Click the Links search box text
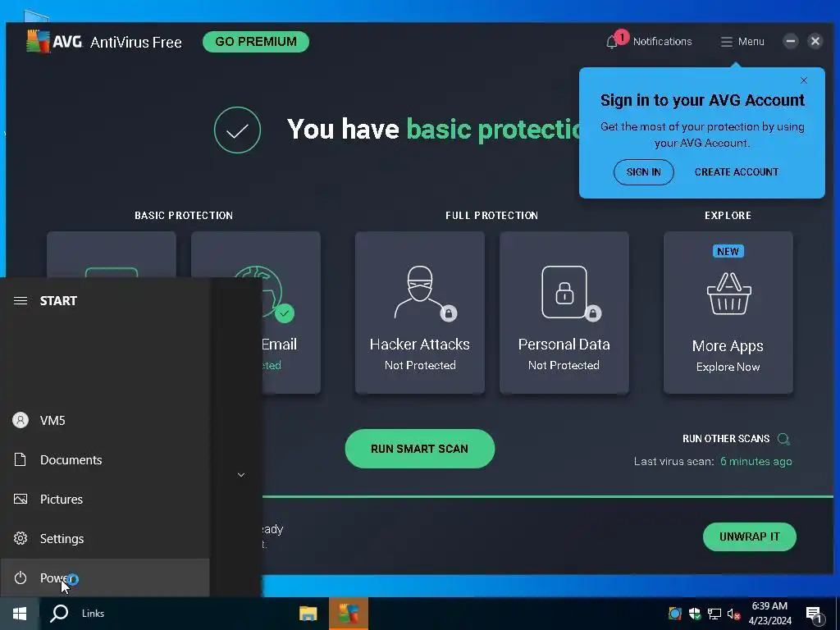The image size is (840, 630). [x=93, y=614]
